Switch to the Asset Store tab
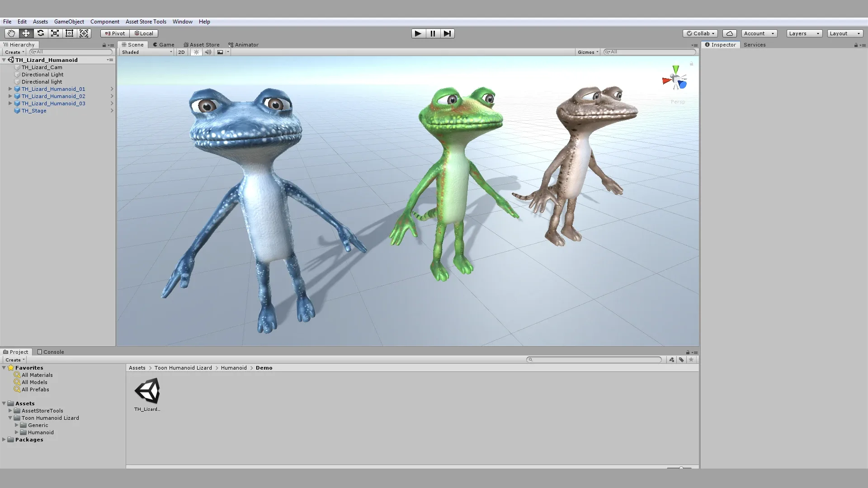868x488 pixels. 202,45
